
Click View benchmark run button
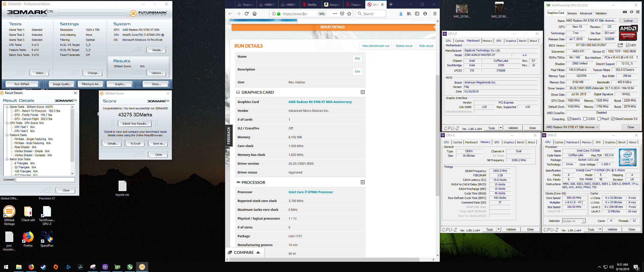coord(376,46)
